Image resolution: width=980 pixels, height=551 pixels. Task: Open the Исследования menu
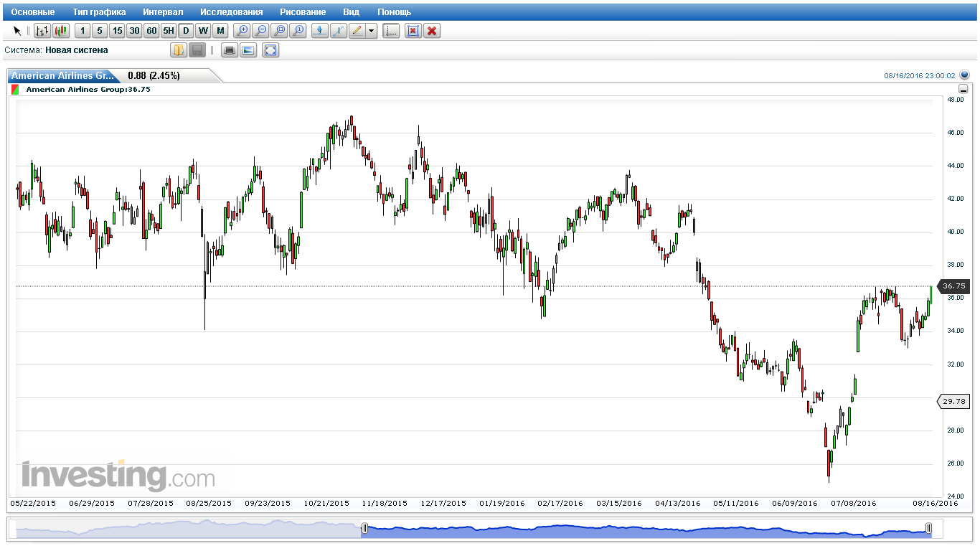click(x=231, y=12)
